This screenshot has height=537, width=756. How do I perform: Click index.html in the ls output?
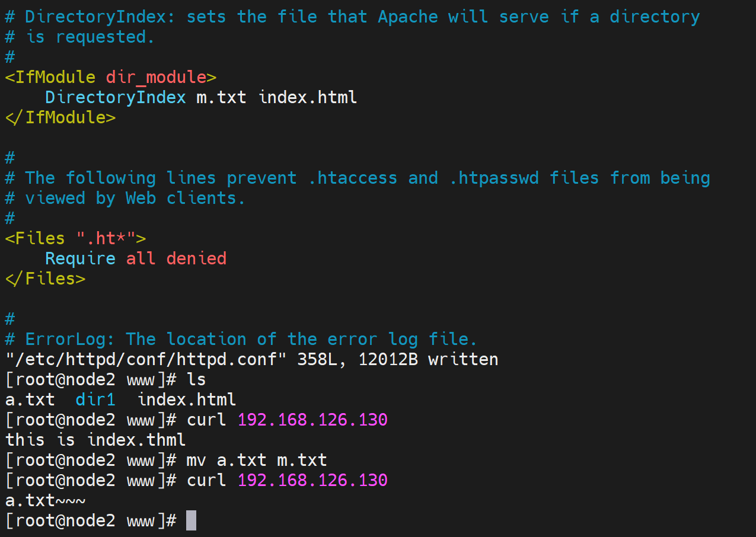coord(187,399)
